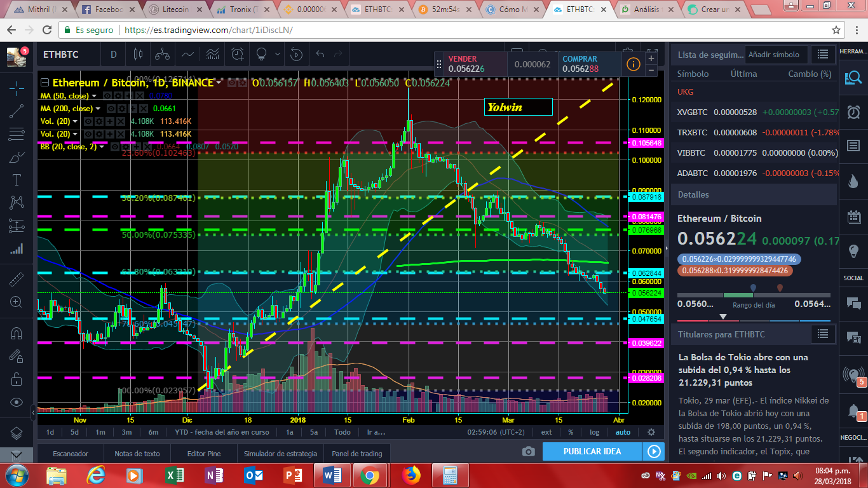Undo the last chart action

320,55
